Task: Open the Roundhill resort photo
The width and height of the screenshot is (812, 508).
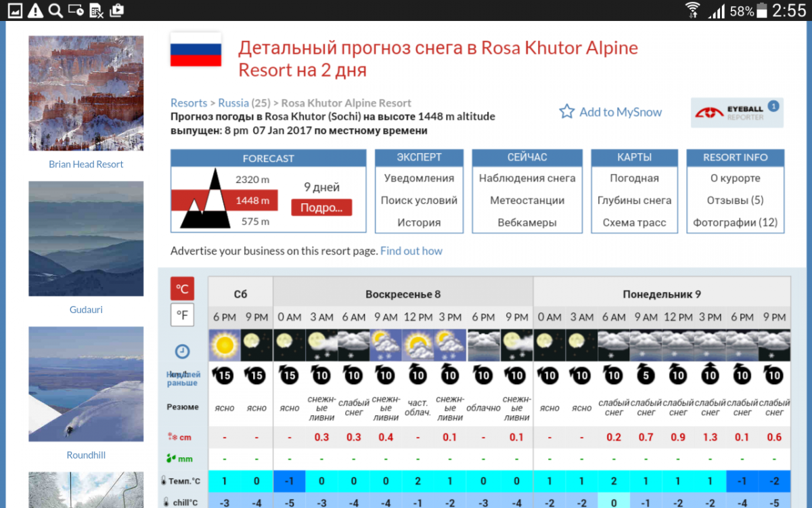Action: (x=86, y=384)
